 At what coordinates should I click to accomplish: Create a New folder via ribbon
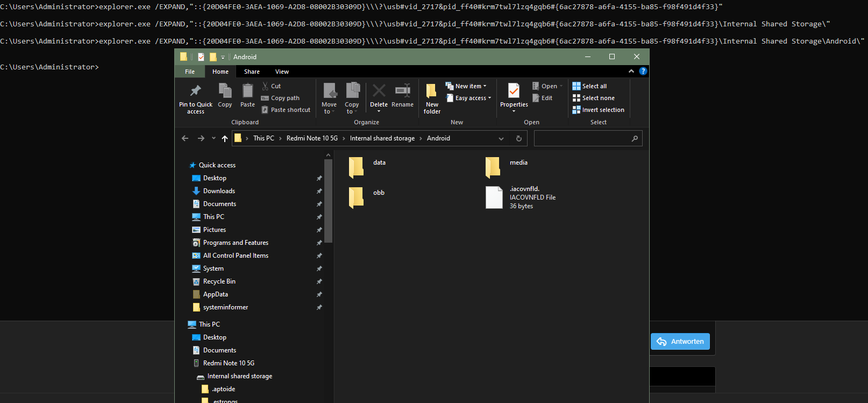coord(432,99)
